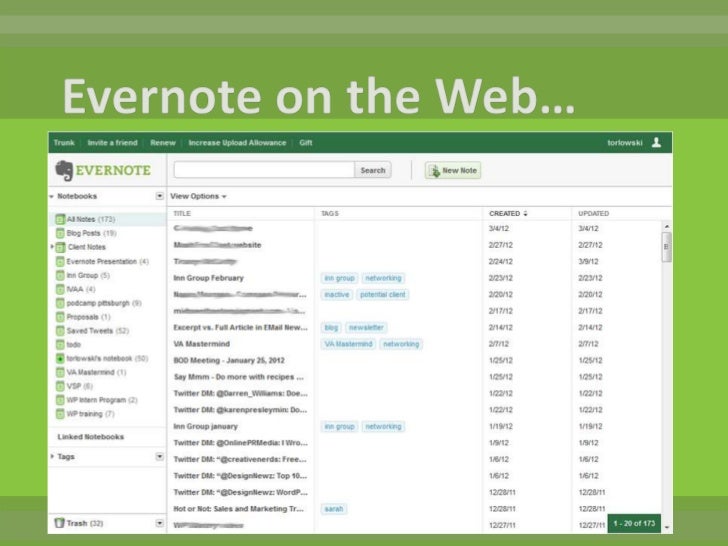Click the WP training notebook icon

60,414
